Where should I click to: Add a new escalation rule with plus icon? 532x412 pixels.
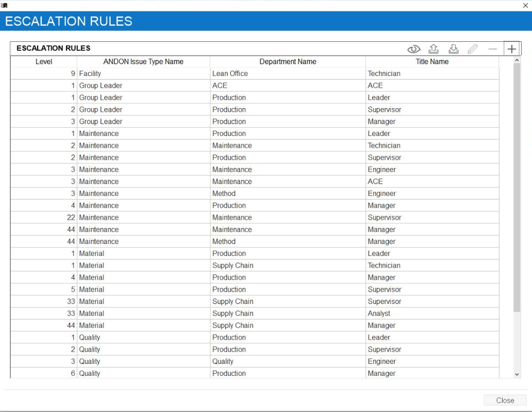pos(511,49)
